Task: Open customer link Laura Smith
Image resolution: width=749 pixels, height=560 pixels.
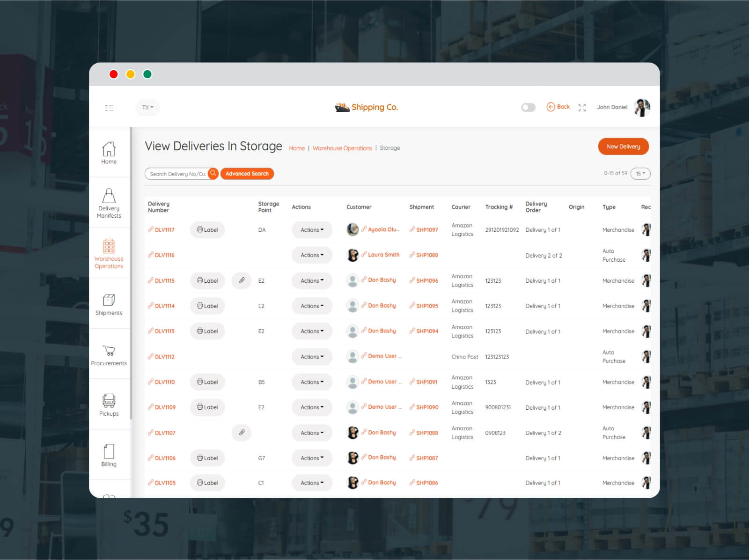Action: point(380,255)
